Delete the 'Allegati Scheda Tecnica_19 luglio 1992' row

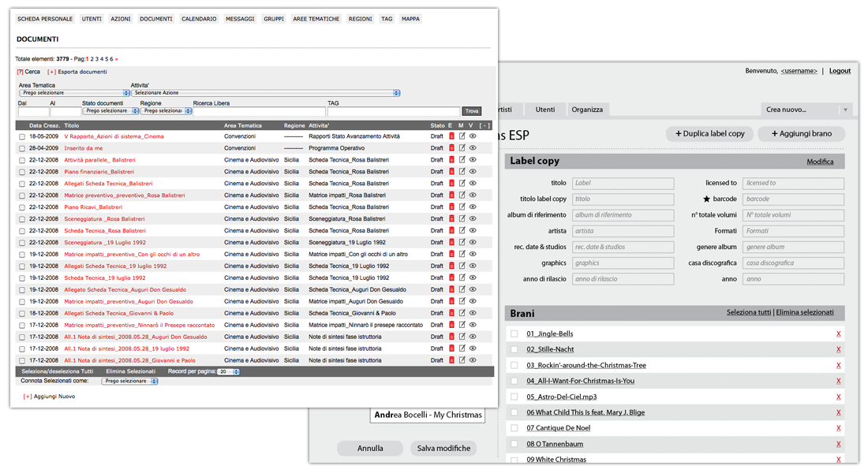(451, 266)
